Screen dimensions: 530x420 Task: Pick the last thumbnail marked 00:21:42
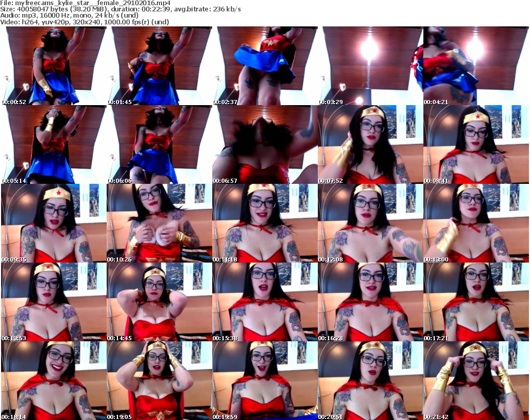[x=476, y=381]
